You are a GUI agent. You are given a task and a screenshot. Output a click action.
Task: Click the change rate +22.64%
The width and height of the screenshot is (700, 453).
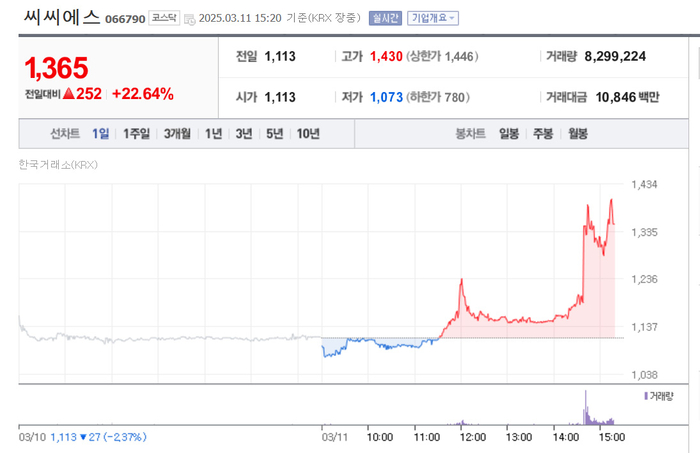click(x=142, y=94)
